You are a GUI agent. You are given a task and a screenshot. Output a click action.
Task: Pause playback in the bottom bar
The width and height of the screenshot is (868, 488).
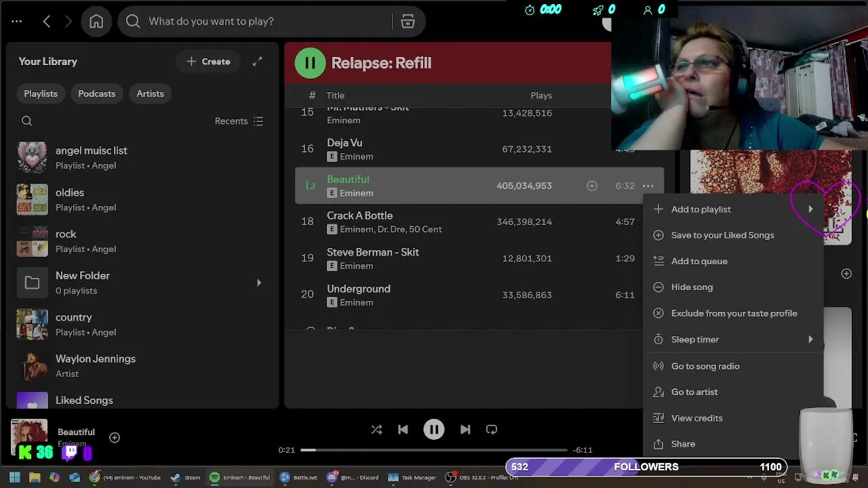point(434,430)
